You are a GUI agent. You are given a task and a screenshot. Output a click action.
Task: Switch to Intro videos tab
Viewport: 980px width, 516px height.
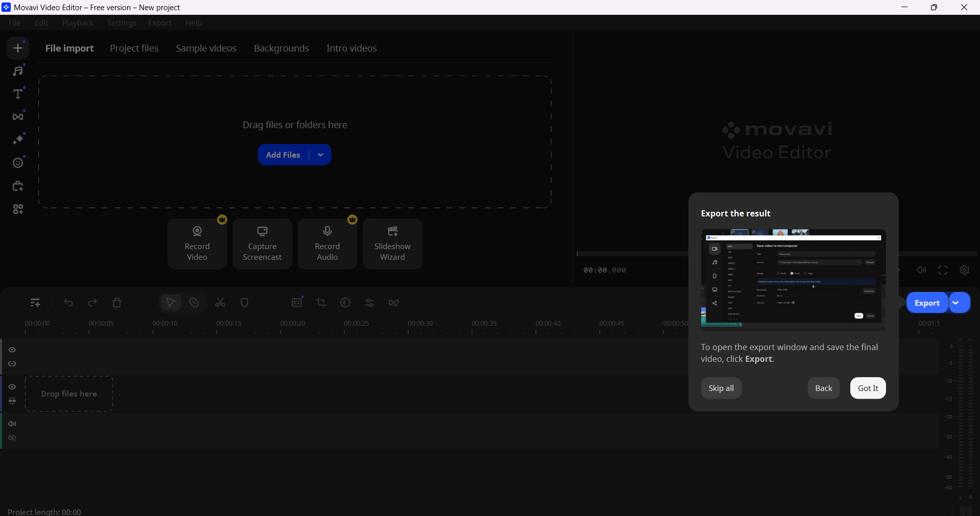(351, 48)
